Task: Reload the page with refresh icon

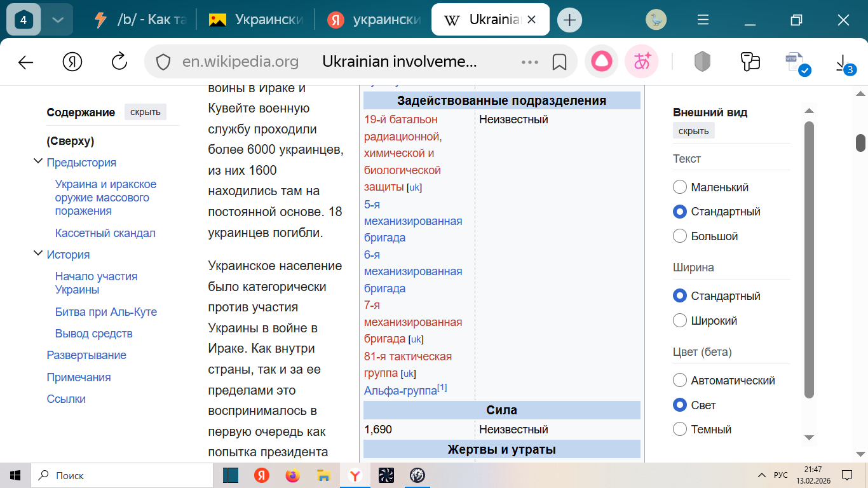Action: tap(119, 62)
